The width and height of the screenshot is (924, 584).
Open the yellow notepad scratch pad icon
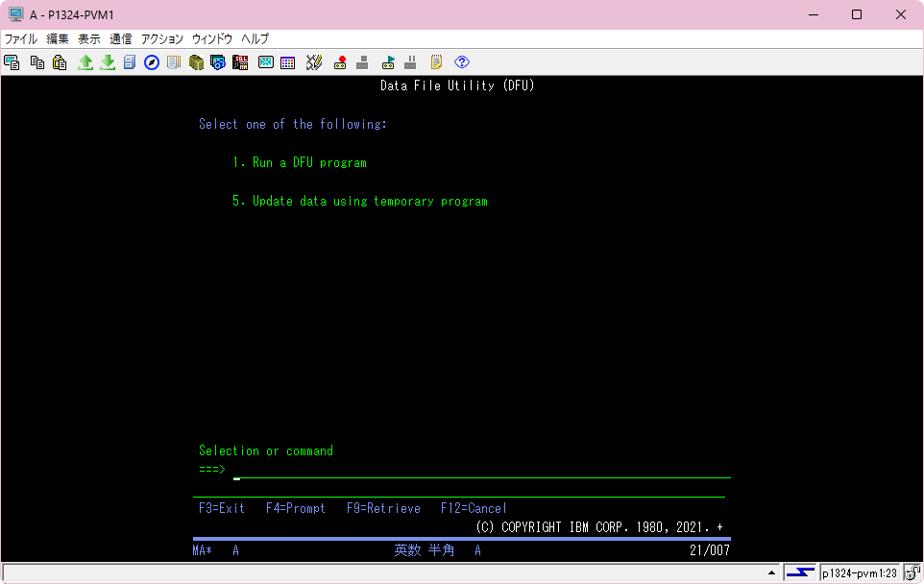pos(436,61)
